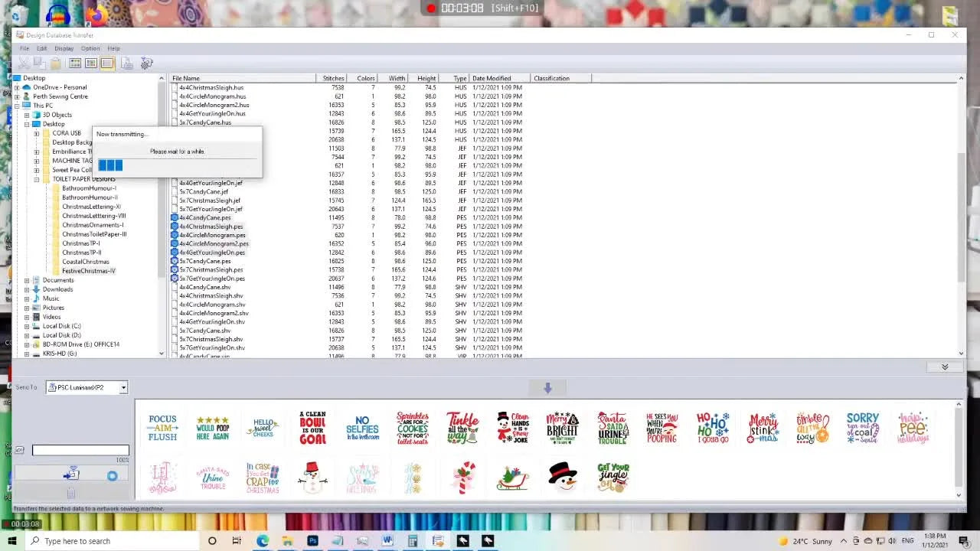Viewport: 980px width, 551px height.
Task: Expand the CORA USB folder
Action: pos(36,133)
